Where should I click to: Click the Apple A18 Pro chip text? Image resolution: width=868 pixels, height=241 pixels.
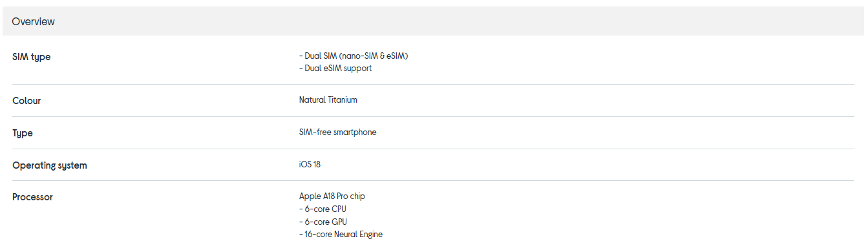click(332, 196)
